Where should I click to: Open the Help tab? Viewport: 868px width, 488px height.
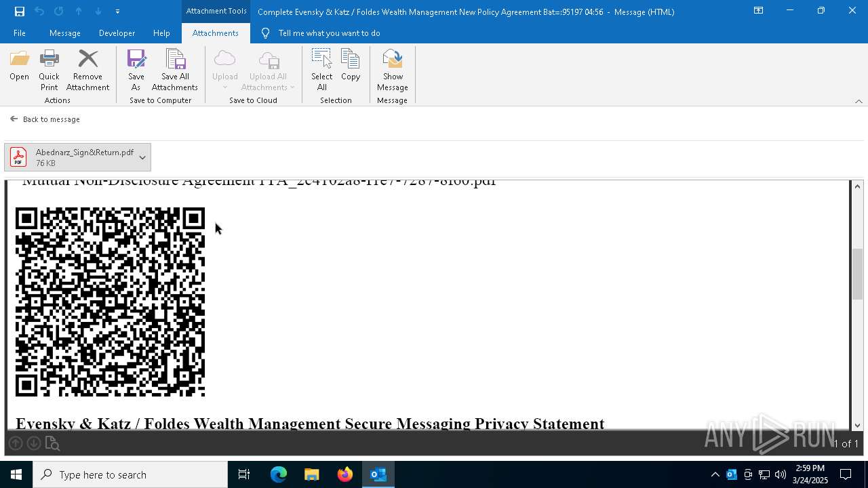(161, 33)
